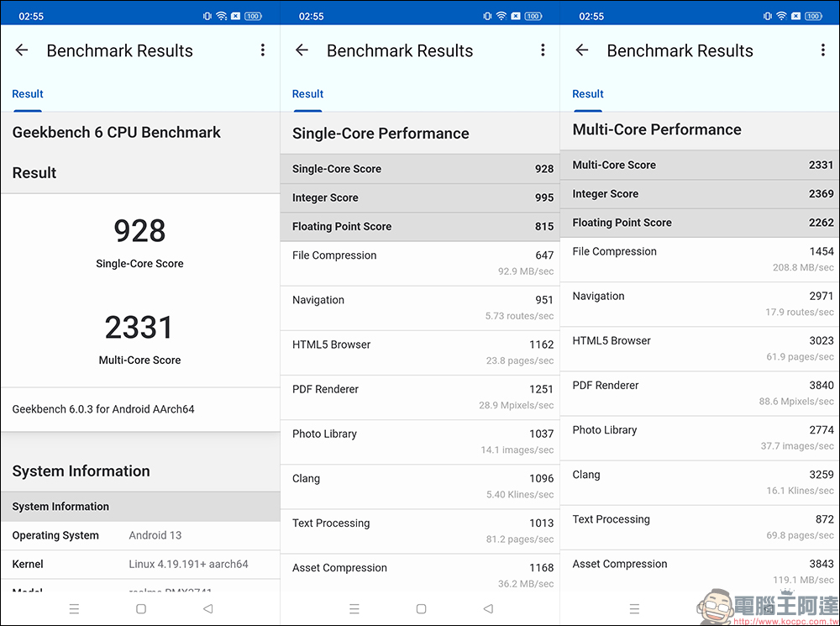Tap Floating Point Score 815 row
This screenshot has height=626, width=840.
[x=420, y=227]
